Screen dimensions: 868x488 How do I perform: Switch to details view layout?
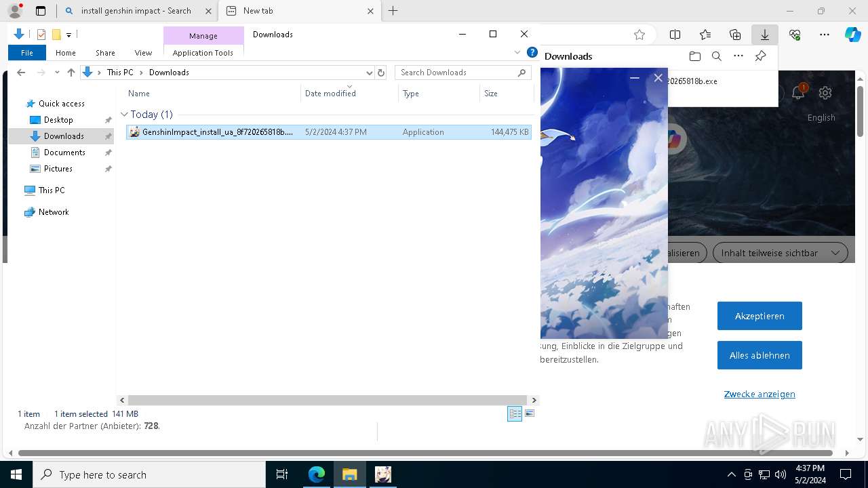[x=515, y=413]
